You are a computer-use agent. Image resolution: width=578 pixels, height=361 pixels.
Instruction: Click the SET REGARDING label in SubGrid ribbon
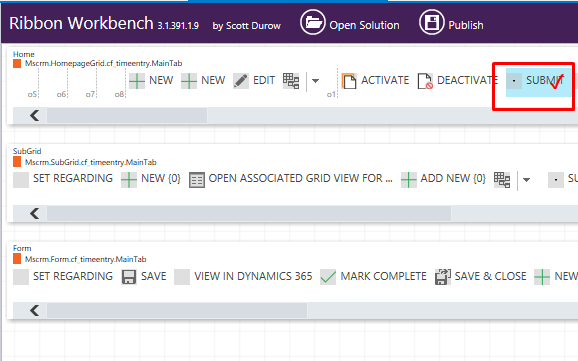point(73,178)
